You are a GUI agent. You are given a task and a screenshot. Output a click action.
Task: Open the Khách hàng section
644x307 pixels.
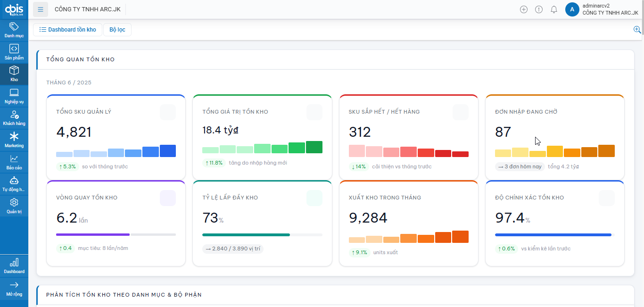click(x=14, y=118)
